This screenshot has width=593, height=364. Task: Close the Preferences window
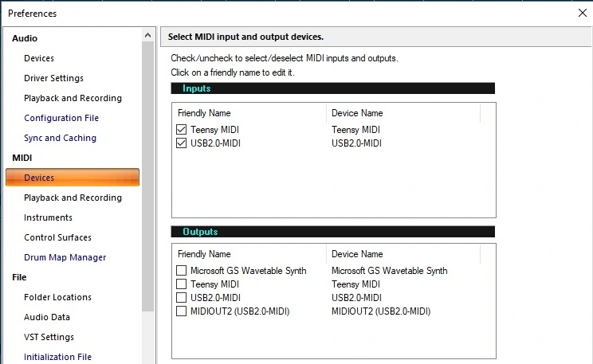point(581,13)
